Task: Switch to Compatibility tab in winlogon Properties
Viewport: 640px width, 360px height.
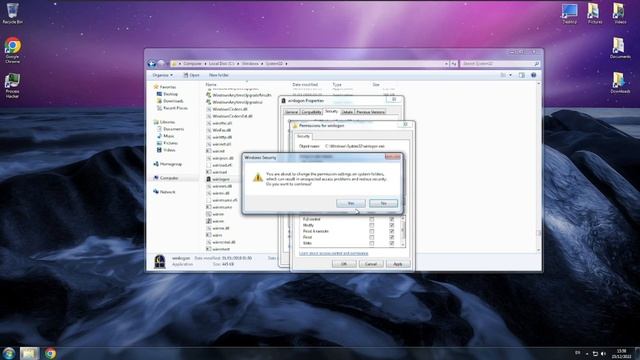Action: (311, 112)
